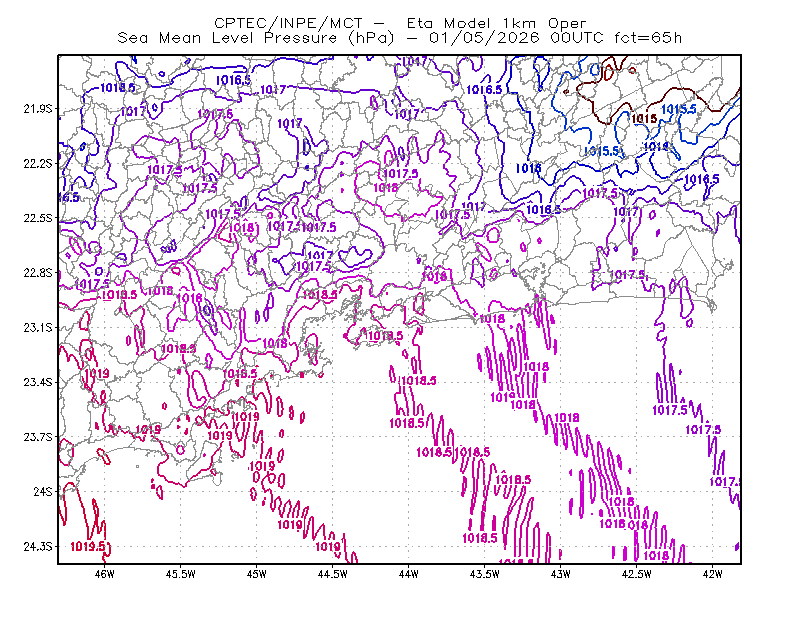This screenshot has height=618, width=800.
Task: Click the brown 1015 contour label
Action: point(644,119)
